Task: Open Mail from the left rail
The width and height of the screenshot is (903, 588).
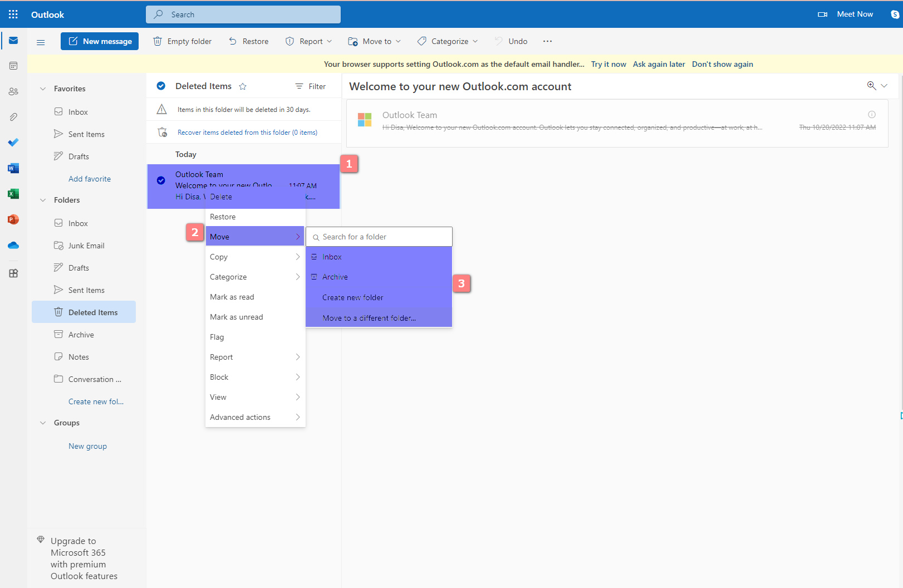Action: pos(13,41)
